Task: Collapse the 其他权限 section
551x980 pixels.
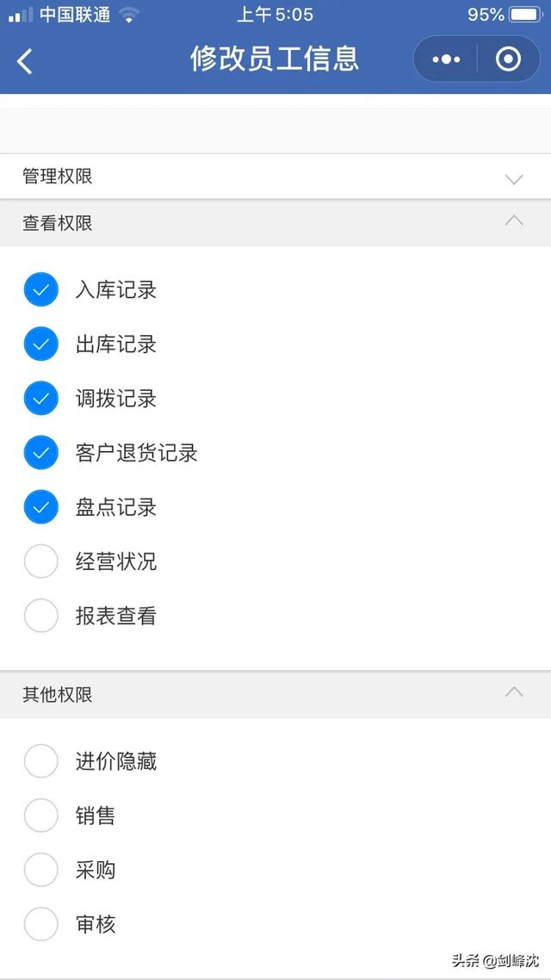Action: [x=514, y=692]
